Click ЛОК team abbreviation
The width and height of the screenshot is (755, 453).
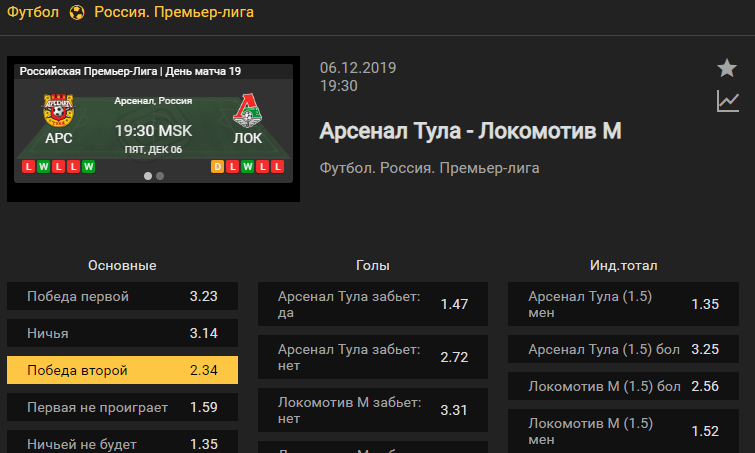pyautogui.click(x=247, y=138)
